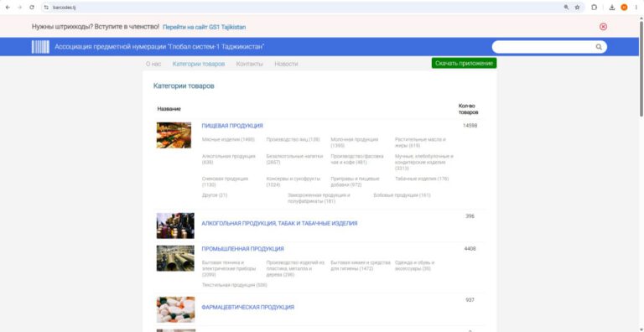This screenshot has width=644, height=332.
Task: Click the browser back arrow
Action: coord(8,8)
